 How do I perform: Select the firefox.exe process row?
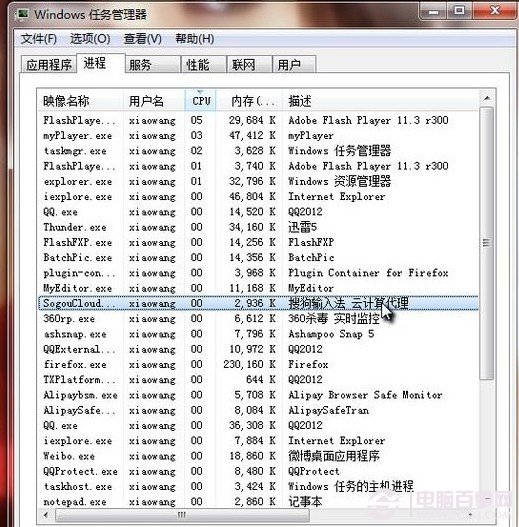(258, 364)
